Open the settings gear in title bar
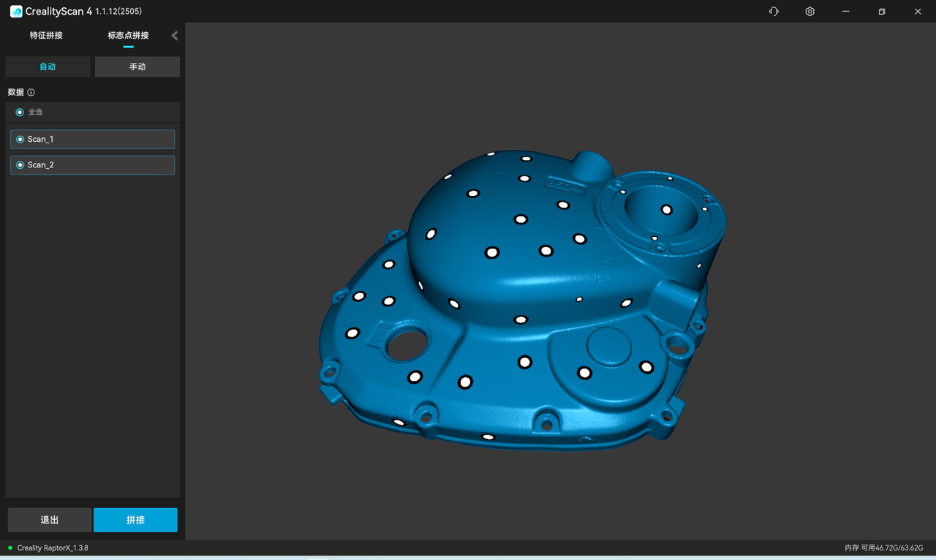The image size is (936, 560). click(x=809, y=12)
